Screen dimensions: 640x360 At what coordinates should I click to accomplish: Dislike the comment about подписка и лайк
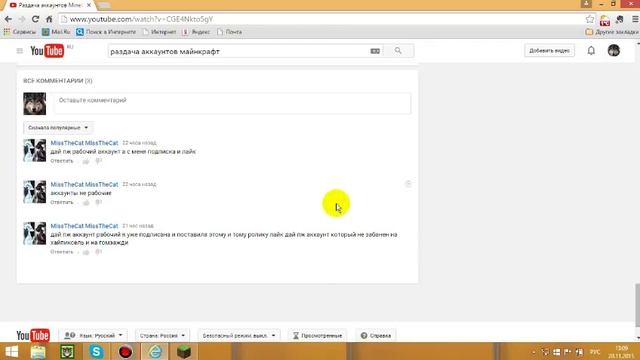click(98, 161)
